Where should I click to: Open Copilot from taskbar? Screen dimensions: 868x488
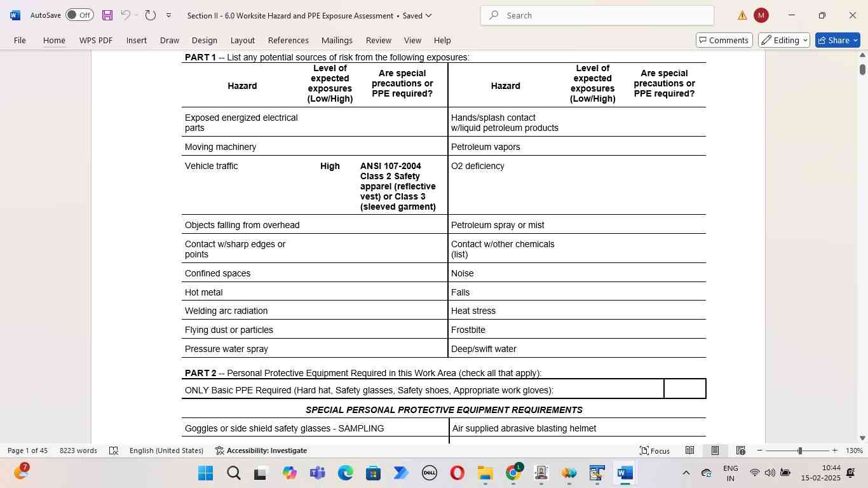tap(289, 473)
